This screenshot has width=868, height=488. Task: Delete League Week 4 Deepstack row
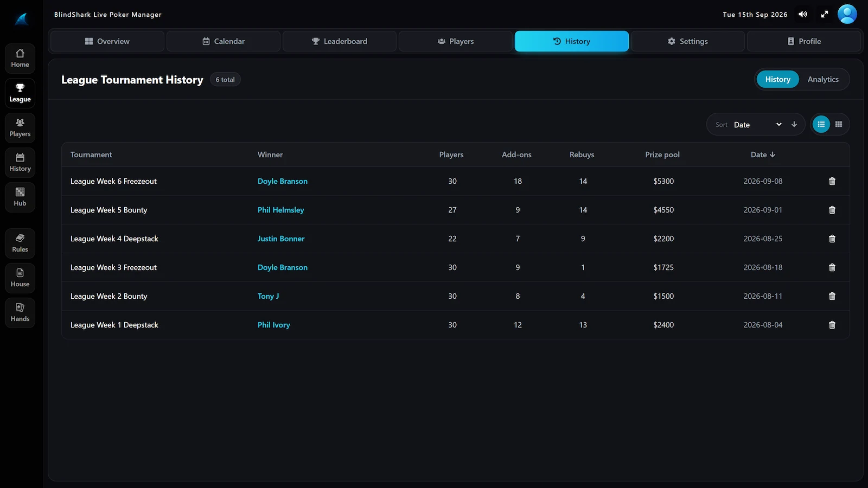pos(832,239)
